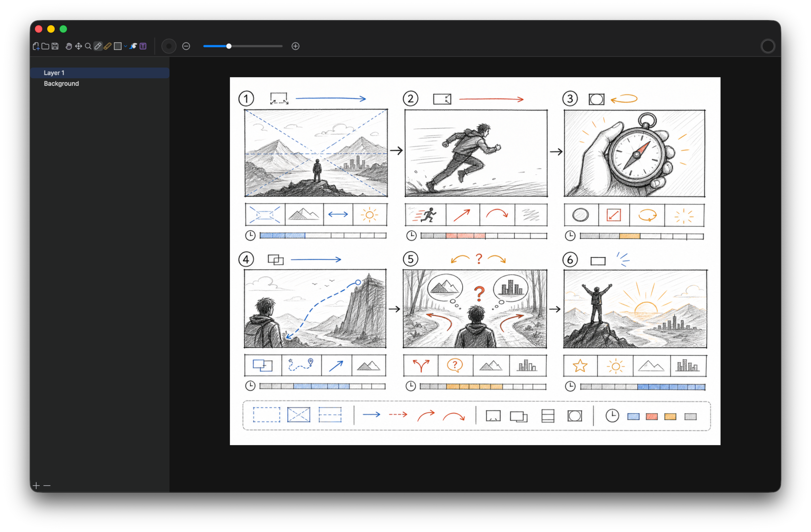Open the brush preview circle

click(x=169, y=46)
